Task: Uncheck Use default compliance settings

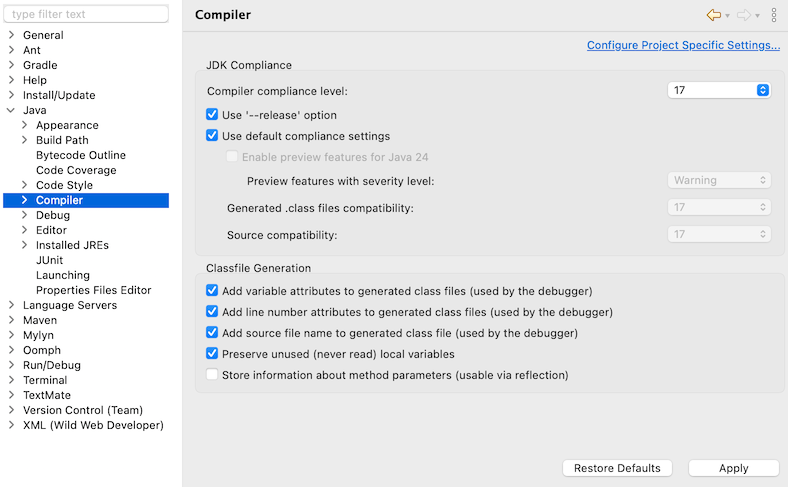Action: point(212,136)
